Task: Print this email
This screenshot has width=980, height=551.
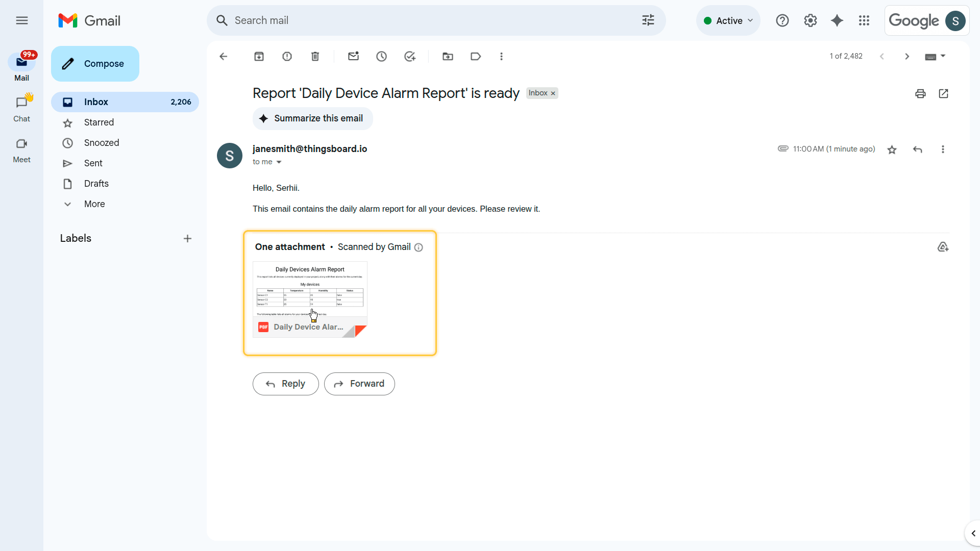Action: point(920,94)
